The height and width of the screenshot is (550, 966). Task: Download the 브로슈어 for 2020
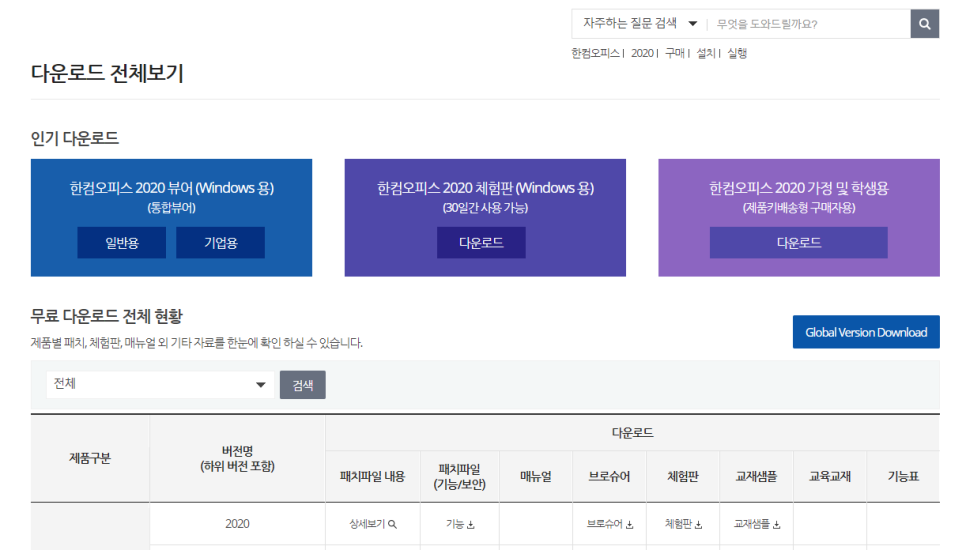[x=609, y=524]
